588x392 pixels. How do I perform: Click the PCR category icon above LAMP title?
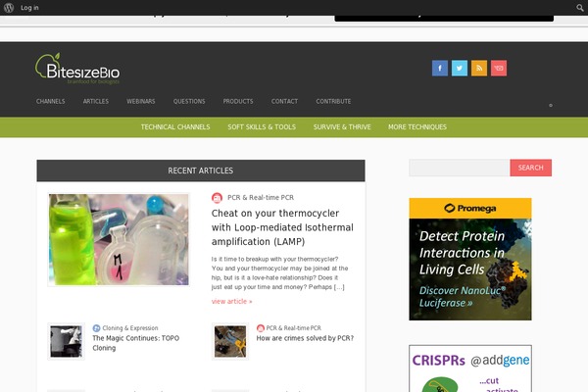tap(217, 198)
